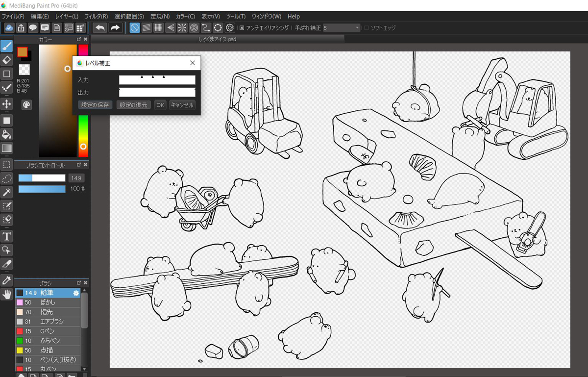Open the フィルタ(R) menu
Viewport: 588px width, 377px height.
pos(96,17)
